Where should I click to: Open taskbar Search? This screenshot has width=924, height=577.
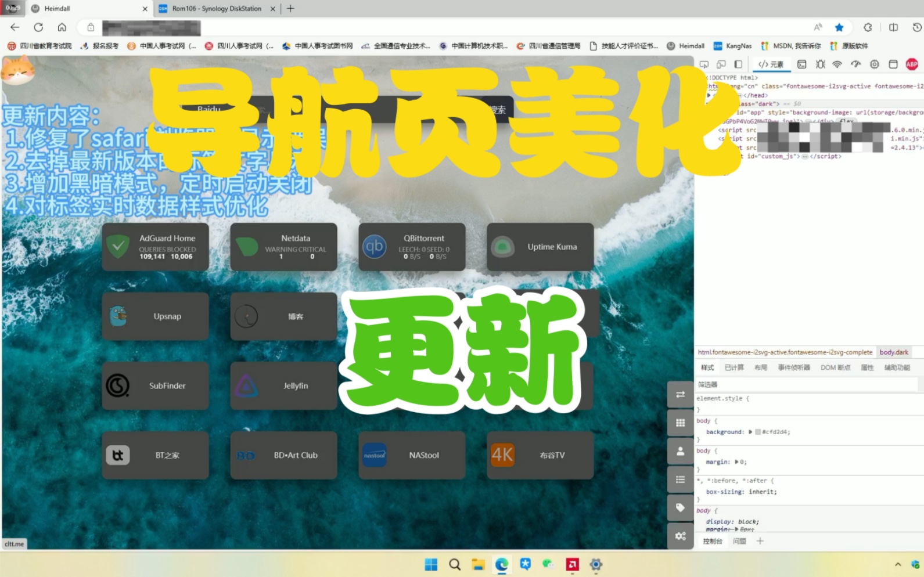point(455,564)
